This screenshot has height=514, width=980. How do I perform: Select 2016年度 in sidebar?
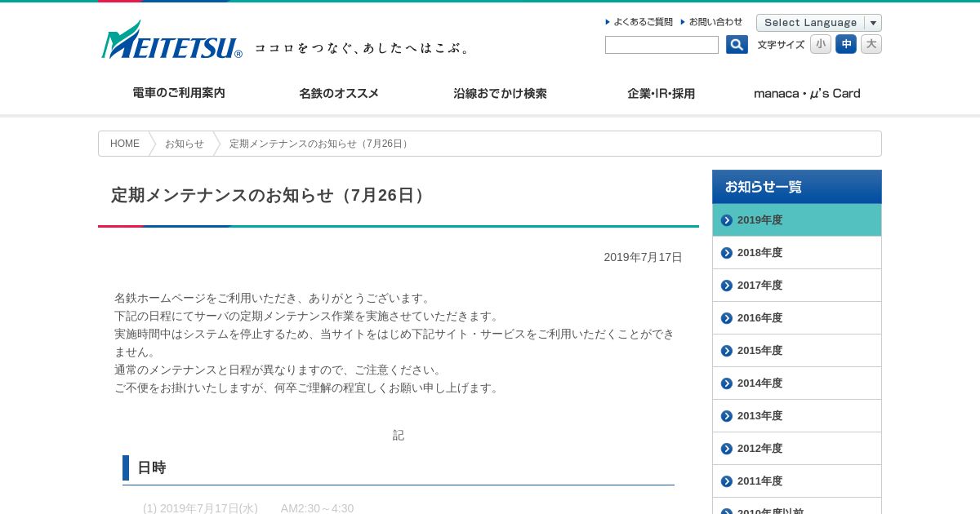[x=797, y=318]
